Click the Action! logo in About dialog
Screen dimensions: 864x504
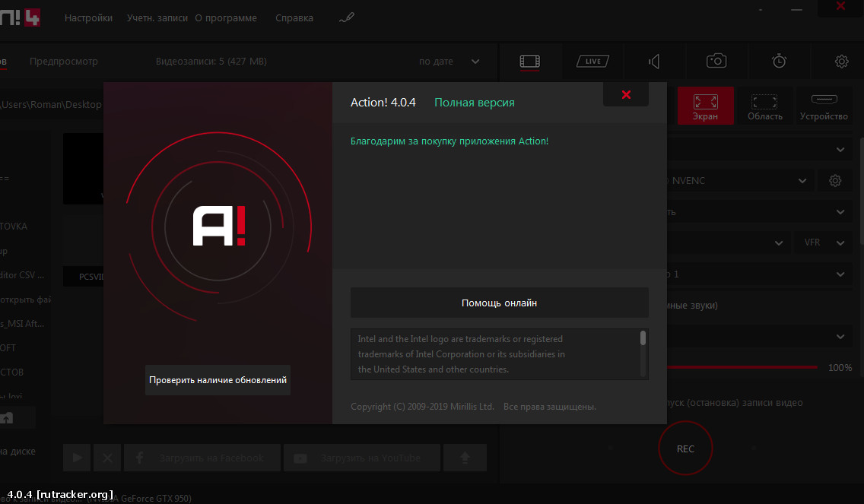pyautogui.click(x=219, y=226)
